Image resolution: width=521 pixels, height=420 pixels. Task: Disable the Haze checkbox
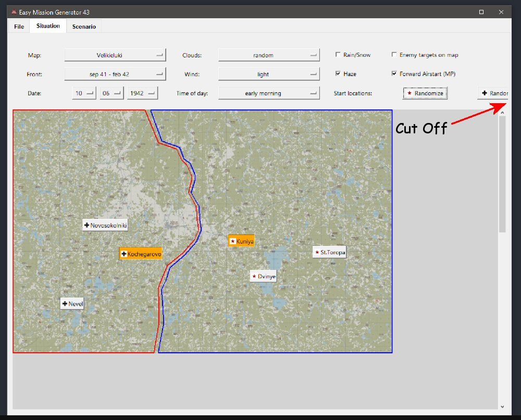[339, 74]
